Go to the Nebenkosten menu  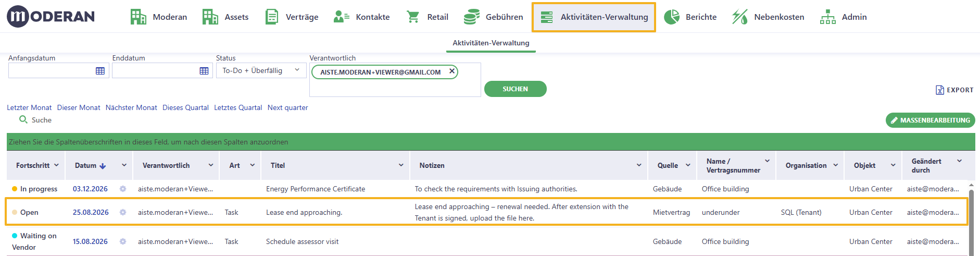[768, 17]
